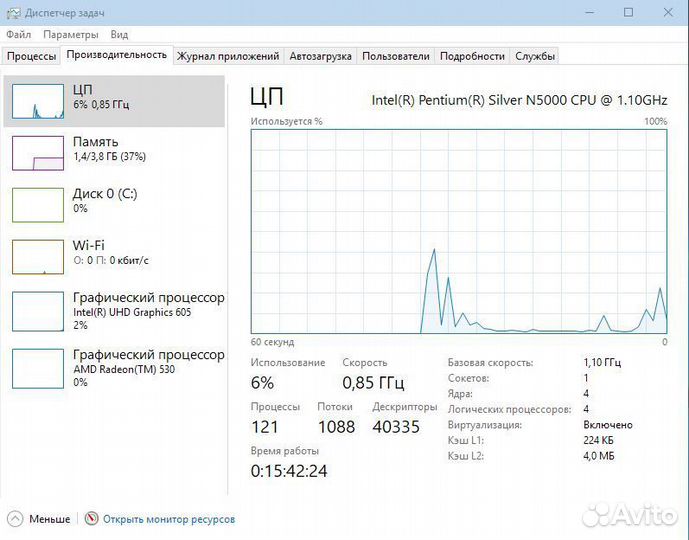Click the Базовая скорость 1,10 ГГц value
The width and height of the screenshot is (689, 540).
[x=602, y=362]
